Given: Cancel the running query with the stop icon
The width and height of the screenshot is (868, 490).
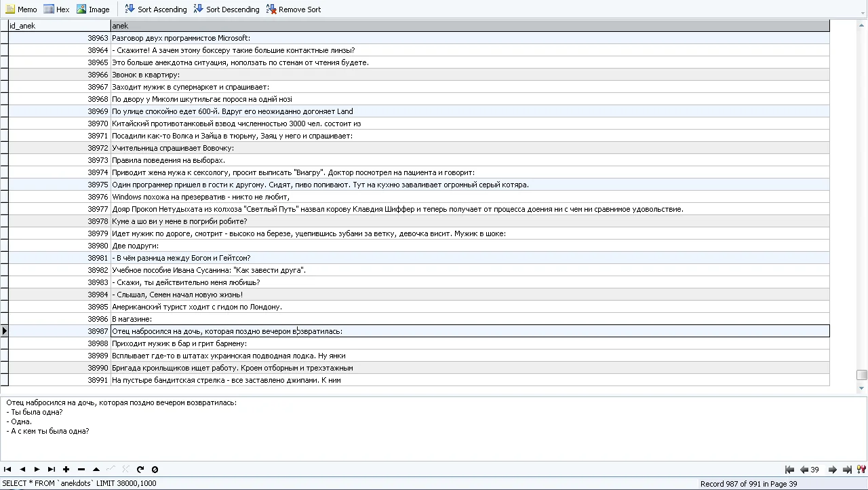Looking at the screenshot, I should point(155,469).
